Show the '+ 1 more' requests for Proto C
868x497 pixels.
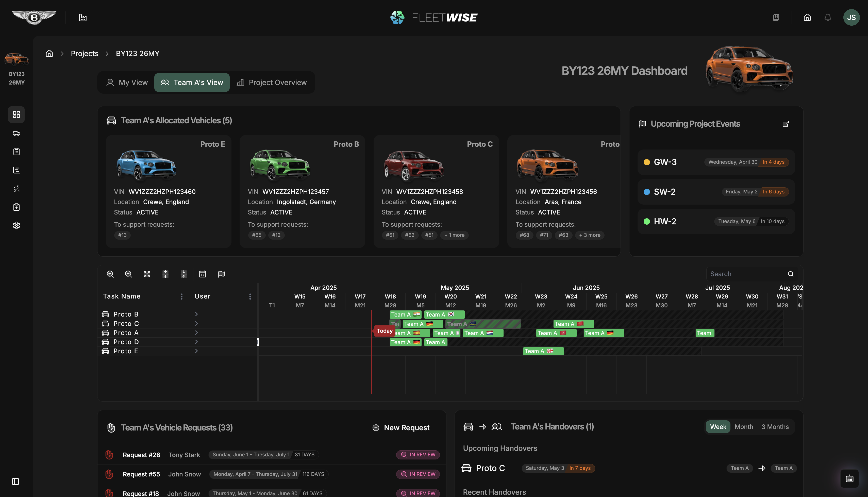pyautogui.click(x=455, y=235)
